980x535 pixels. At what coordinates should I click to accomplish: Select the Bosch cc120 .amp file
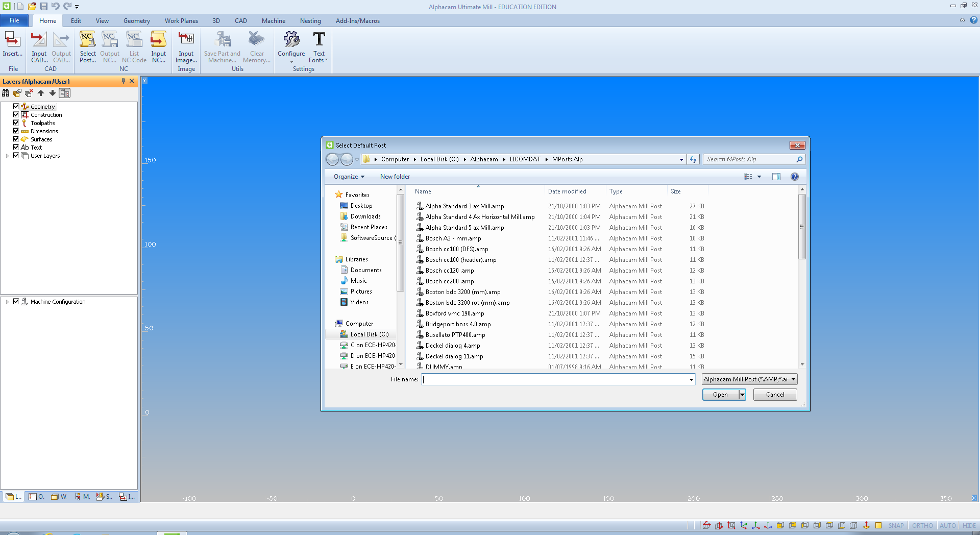(449, 271)
